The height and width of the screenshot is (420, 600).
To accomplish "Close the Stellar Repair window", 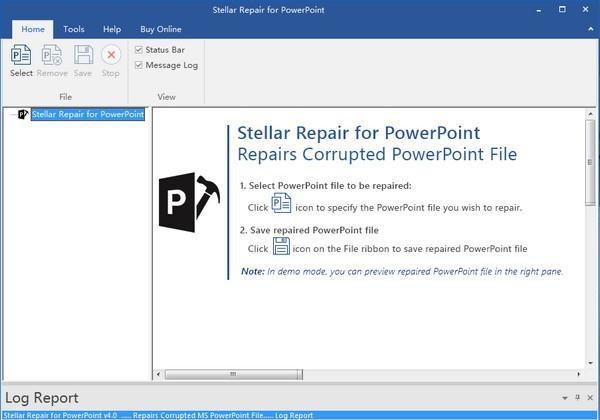I will [585, 10].
